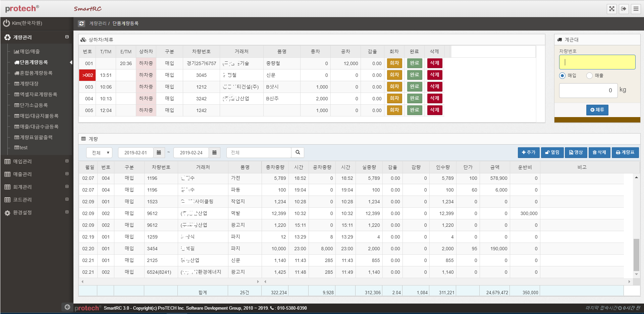Open the hamburger menu icon
This screenshot has height=314, width=644.
[636, 9]
